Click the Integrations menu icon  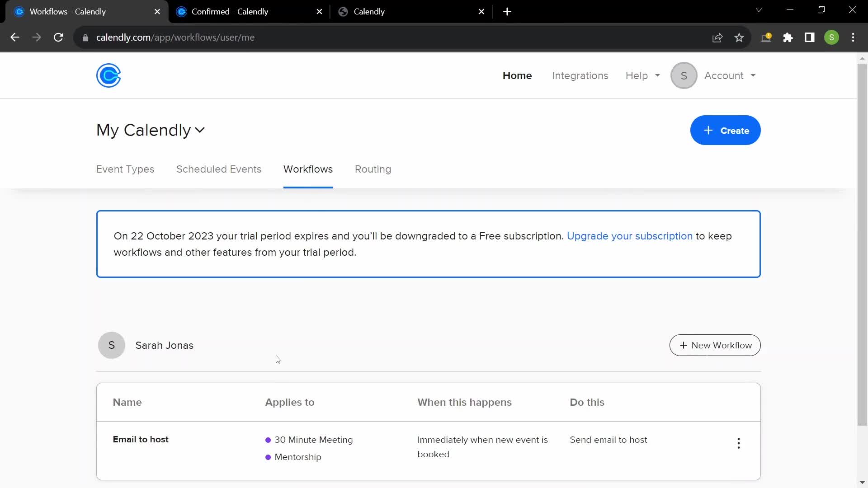580,75
